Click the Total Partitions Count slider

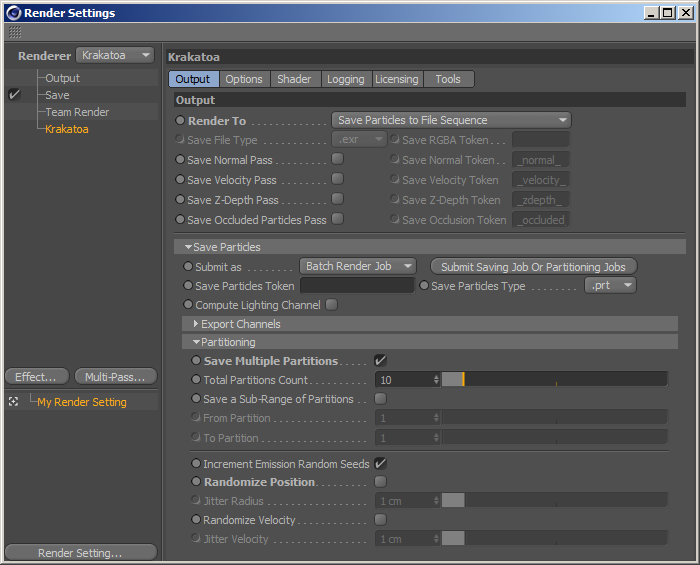pyautogui.click(x=554, y=379)
